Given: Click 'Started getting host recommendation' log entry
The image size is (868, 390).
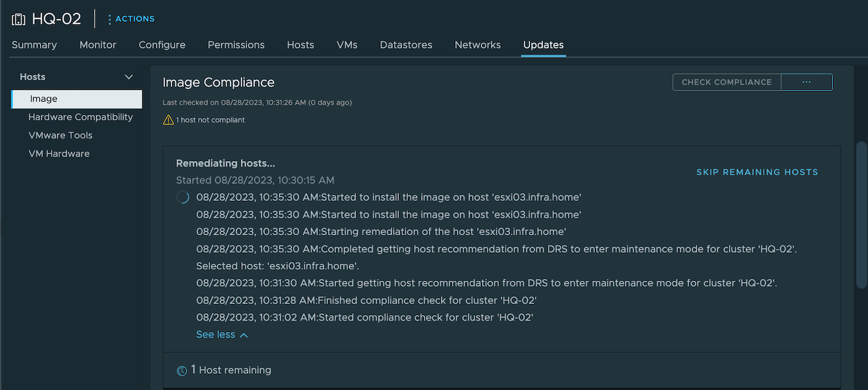Looking at the screenshot, I should (x=486, y=283).
